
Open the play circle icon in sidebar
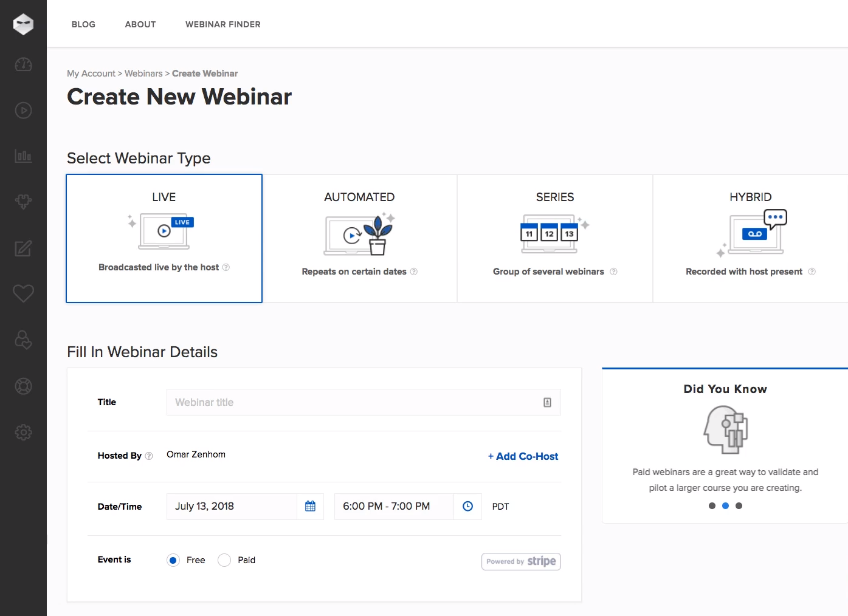point(23,111)
